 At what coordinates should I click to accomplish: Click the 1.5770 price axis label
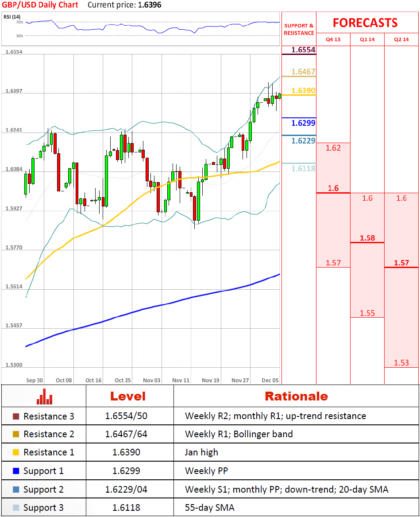coord(14,247)
